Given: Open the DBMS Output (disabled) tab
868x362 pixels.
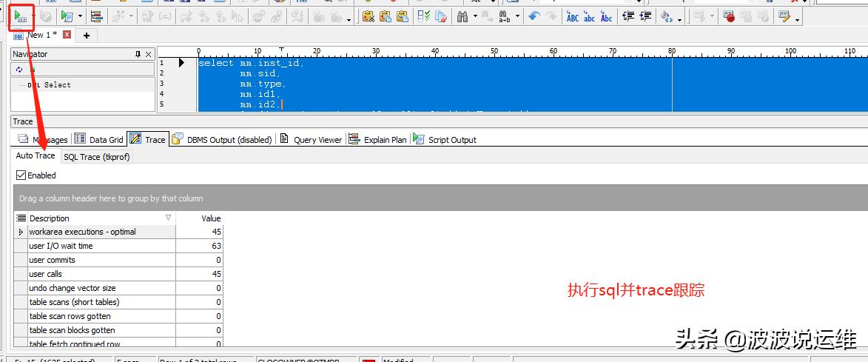Looking at the screenshot, I should click(x=222, y=139).
